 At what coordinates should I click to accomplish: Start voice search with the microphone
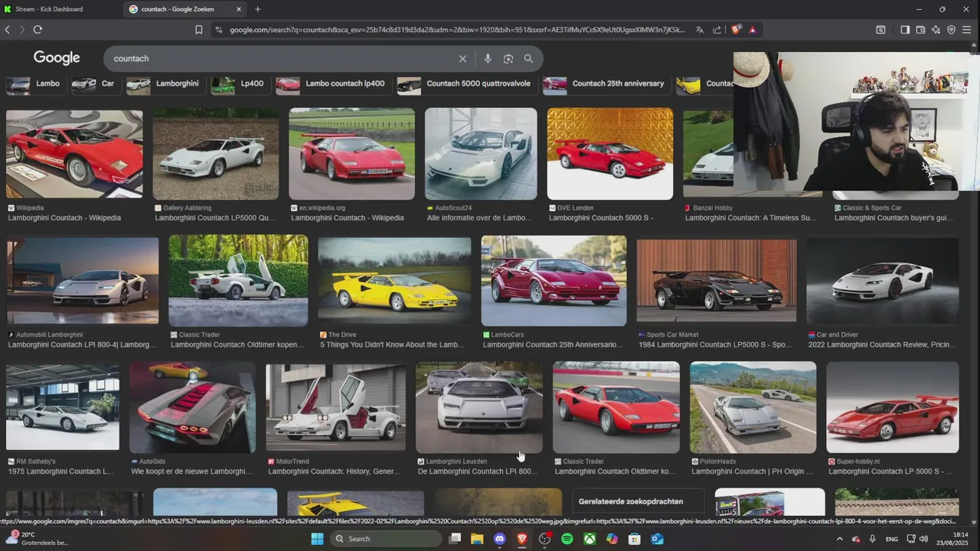(488, 59)
